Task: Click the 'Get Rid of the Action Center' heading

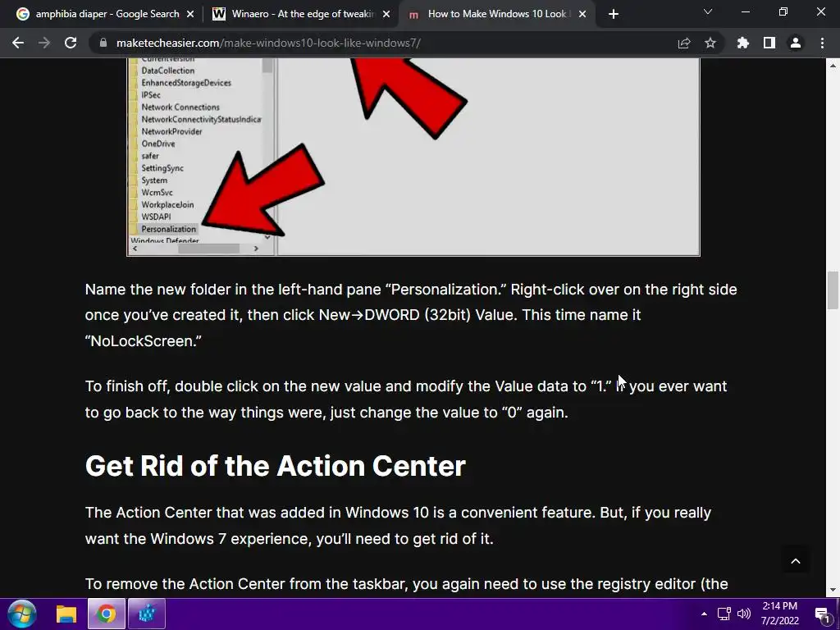Action: pyautogui.click(x=276, y=466)
